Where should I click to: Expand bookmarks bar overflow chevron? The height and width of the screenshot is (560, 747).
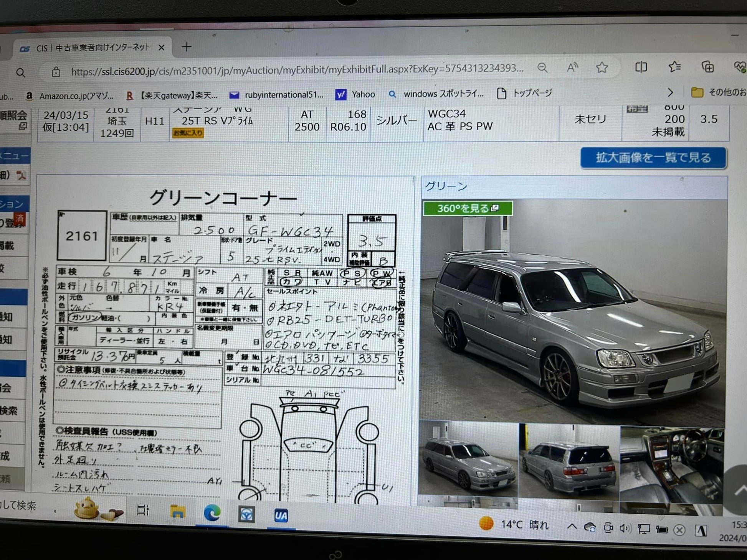670,92
